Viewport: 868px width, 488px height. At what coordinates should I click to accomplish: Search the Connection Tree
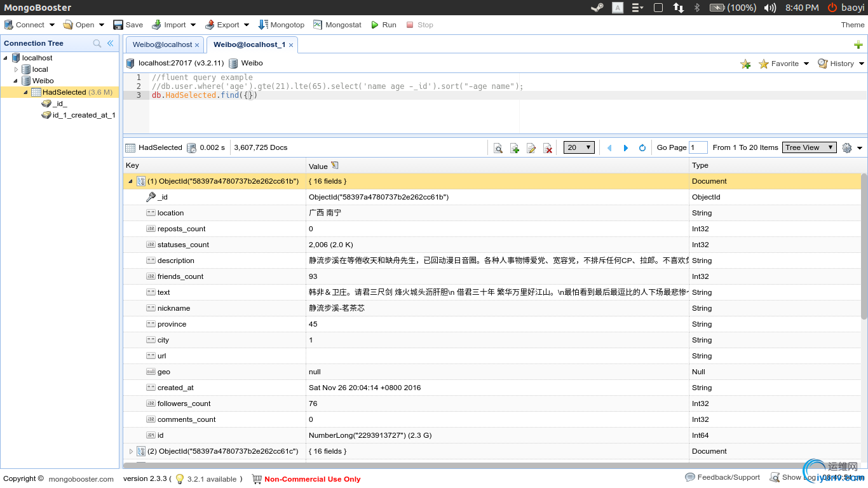[97, 43]
